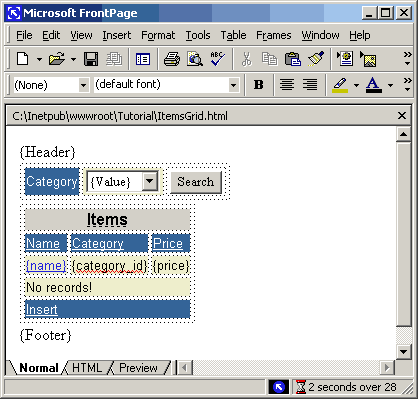Select the Format Painter brush icon

pyautogui.click(x=316, y=59)
